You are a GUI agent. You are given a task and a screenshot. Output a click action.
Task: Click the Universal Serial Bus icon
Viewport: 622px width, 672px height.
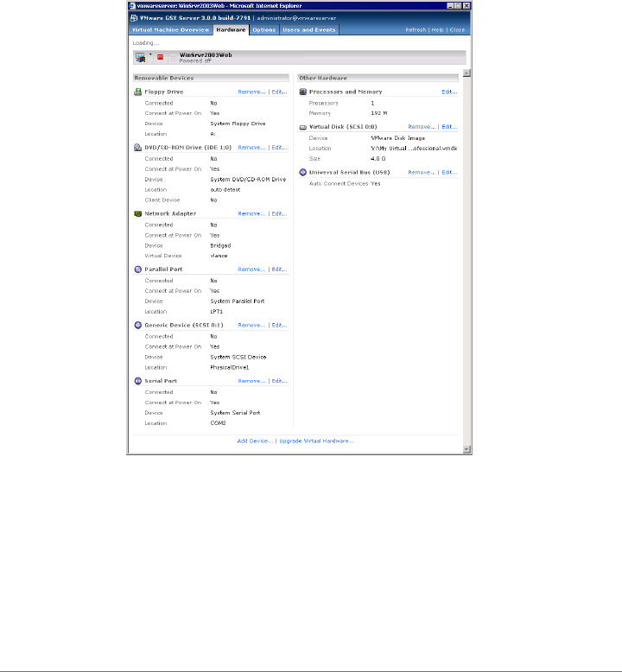302,172
